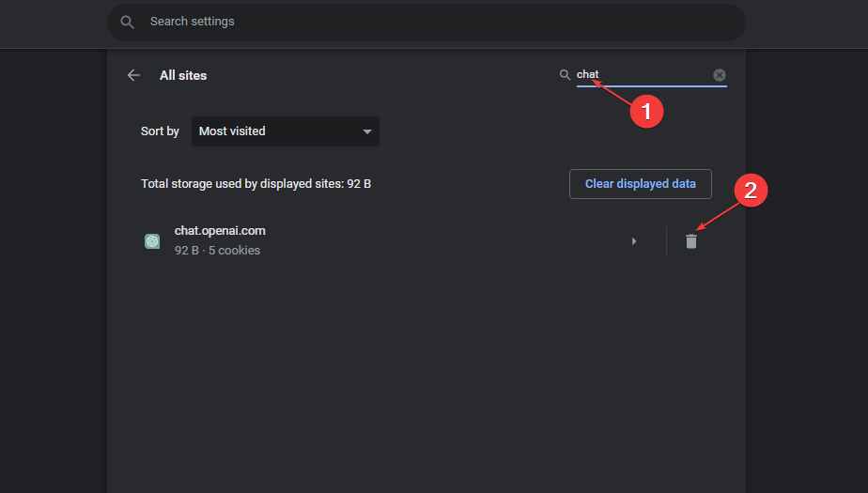Select the chat.openai.com site name
This screenshot has width=868, height=493.
pyautogui.click(x=220, y=231)
